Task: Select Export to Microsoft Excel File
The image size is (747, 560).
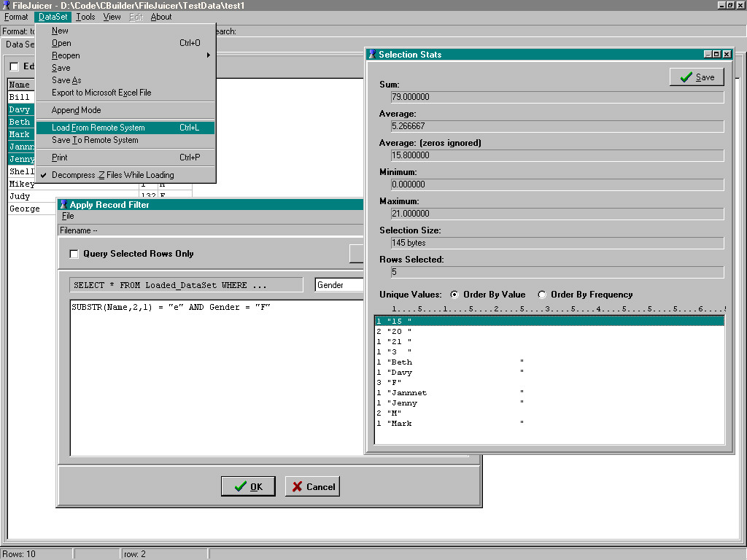Action: coord(125,93)
